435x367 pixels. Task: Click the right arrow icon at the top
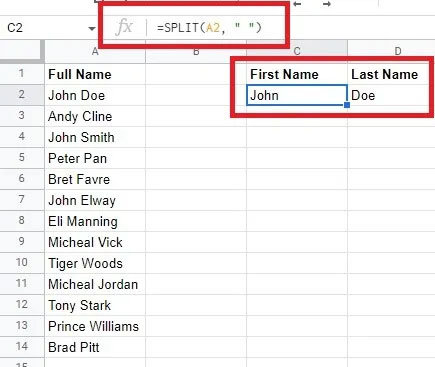click(x=327, y=4)
